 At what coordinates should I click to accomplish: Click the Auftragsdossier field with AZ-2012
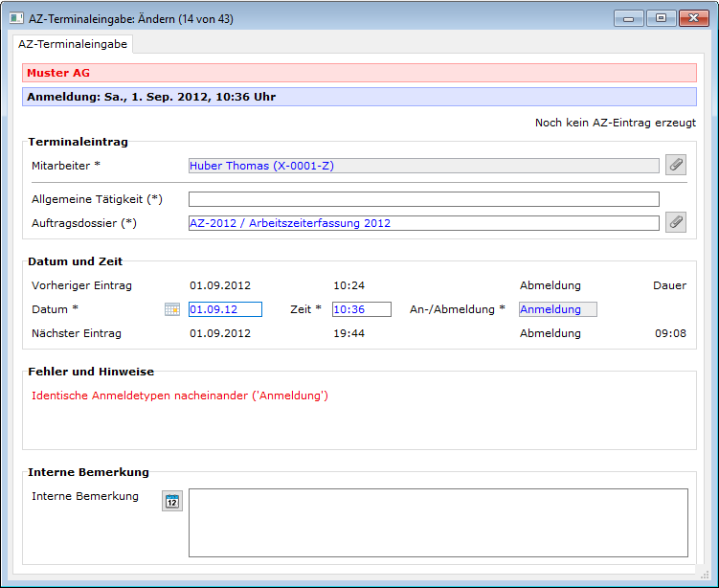click(423, 223)
